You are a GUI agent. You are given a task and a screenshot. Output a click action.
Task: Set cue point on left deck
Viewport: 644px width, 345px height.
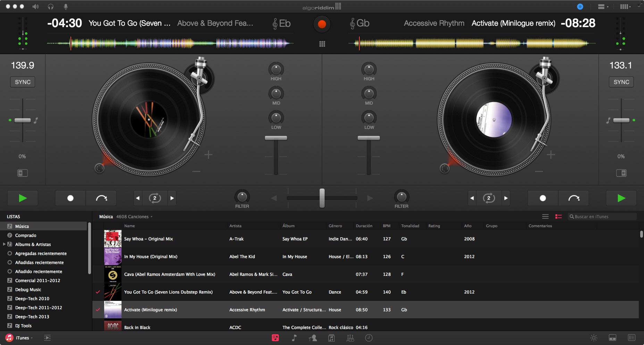click(70, 198)
